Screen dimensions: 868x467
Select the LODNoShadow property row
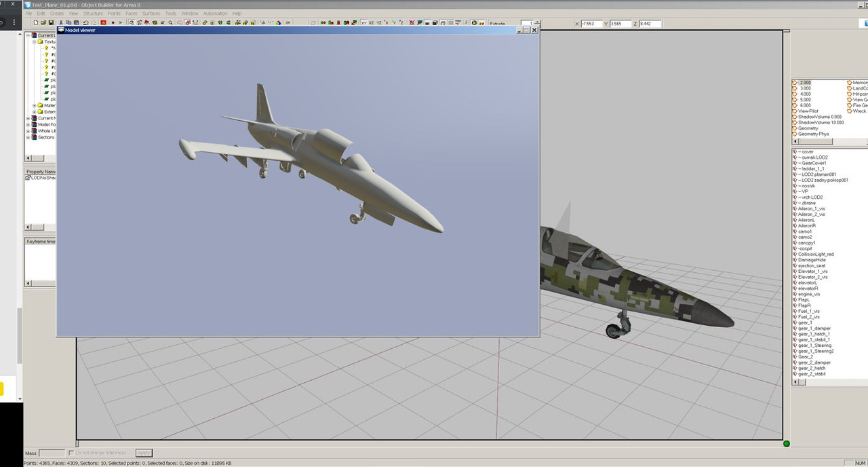click(x=41, y=178)
